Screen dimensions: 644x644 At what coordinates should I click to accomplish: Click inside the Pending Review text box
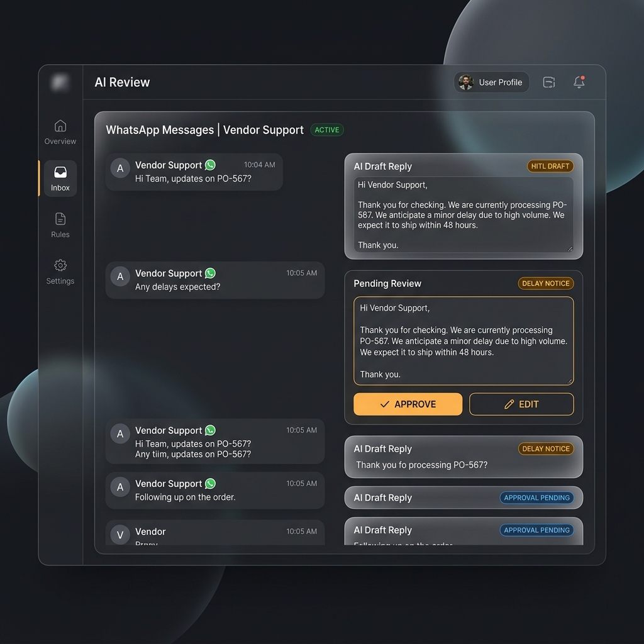coord(464,340)
